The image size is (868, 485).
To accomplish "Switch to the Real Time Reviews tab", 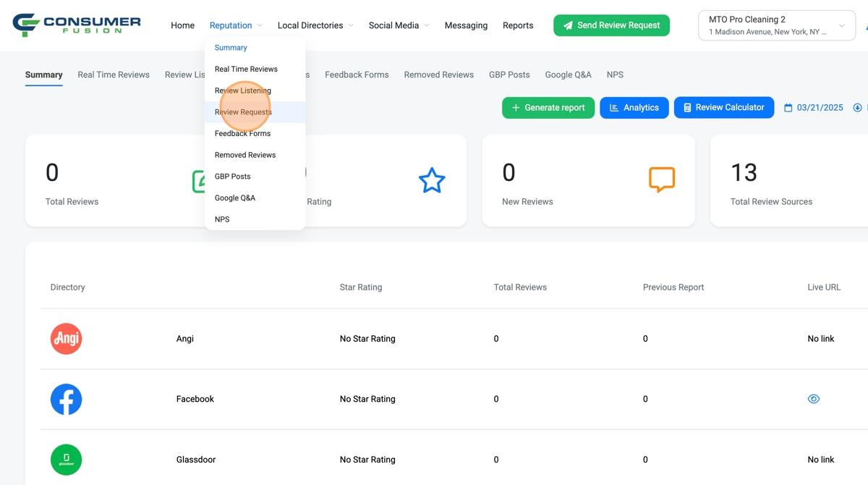I will (x=114, y=75).
